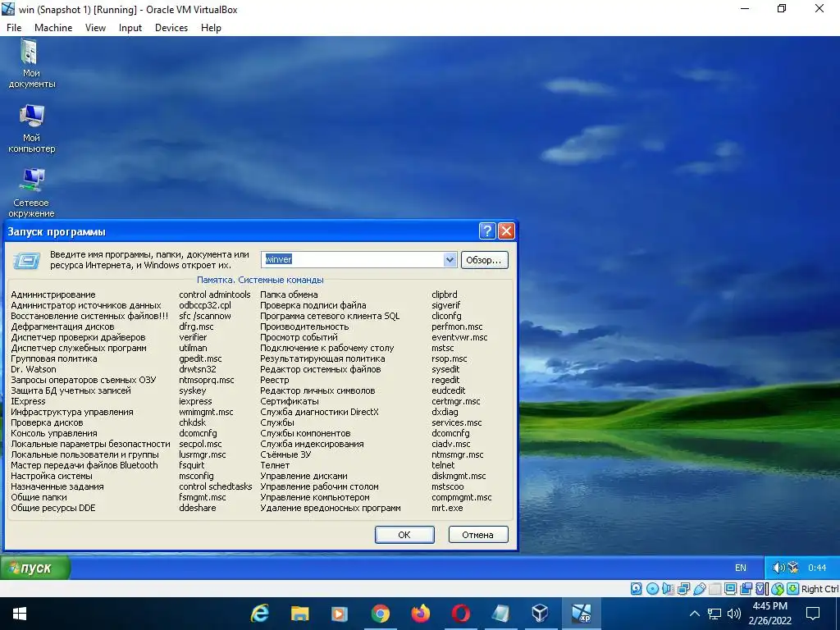
Task: Click the VirtualBox mouse integration status icon
Action: click(x=778, y=589)
